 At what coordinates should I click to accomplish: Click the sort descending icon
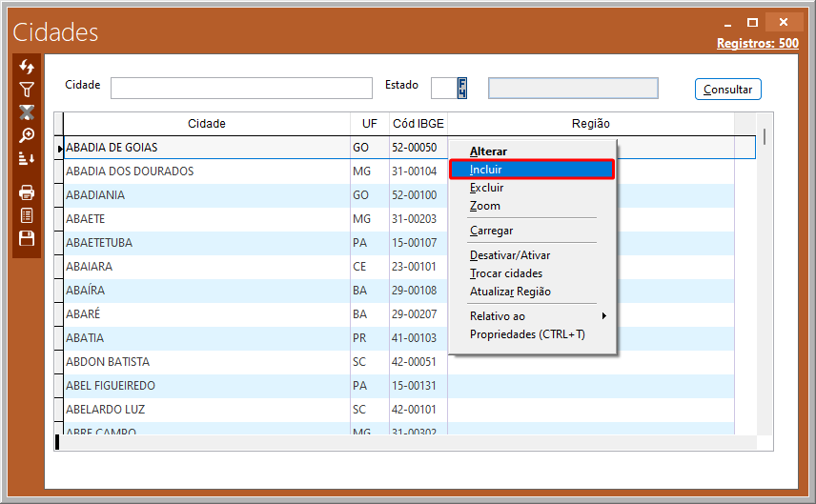click(27, 158)
